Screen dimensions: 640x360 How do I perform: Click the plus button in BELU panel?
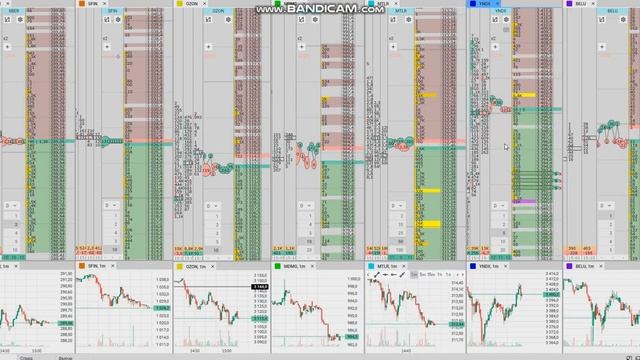[x=602, y=47]
